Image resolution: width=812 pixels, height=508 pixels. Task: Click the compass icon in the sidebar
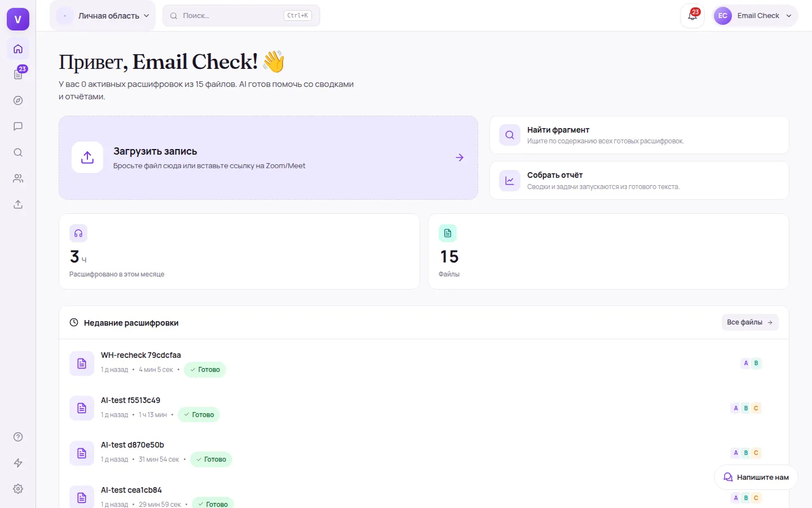point(18,100)
